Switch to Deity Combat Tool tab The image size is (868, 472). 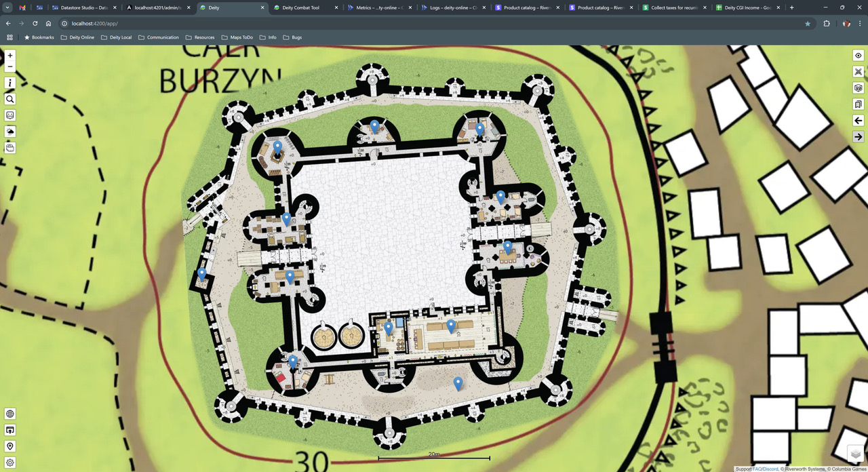tap(304, 7)
